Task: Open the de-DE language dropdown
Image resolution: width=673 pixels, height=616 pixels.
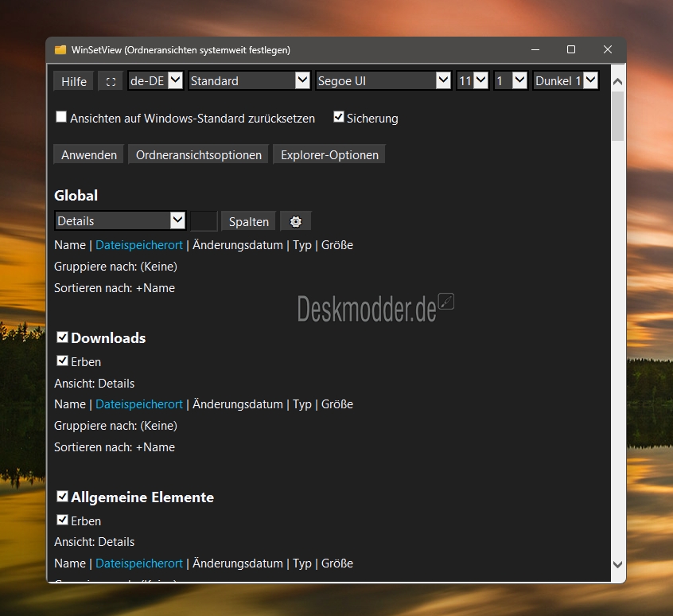Action: 156,80
